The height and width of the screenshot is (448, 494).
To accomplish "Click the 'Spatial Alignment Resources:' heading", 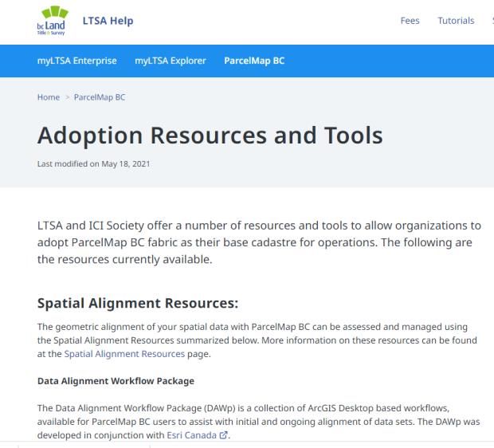I will click(138, 303).
